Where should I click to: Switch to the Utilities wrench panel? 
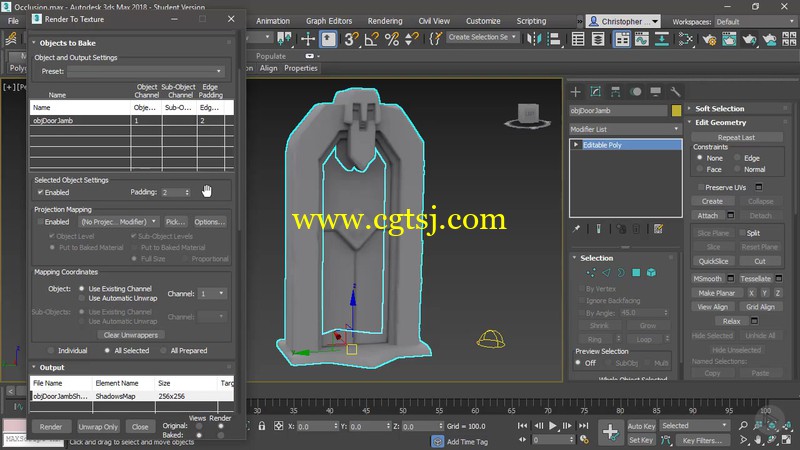(675, 92)
